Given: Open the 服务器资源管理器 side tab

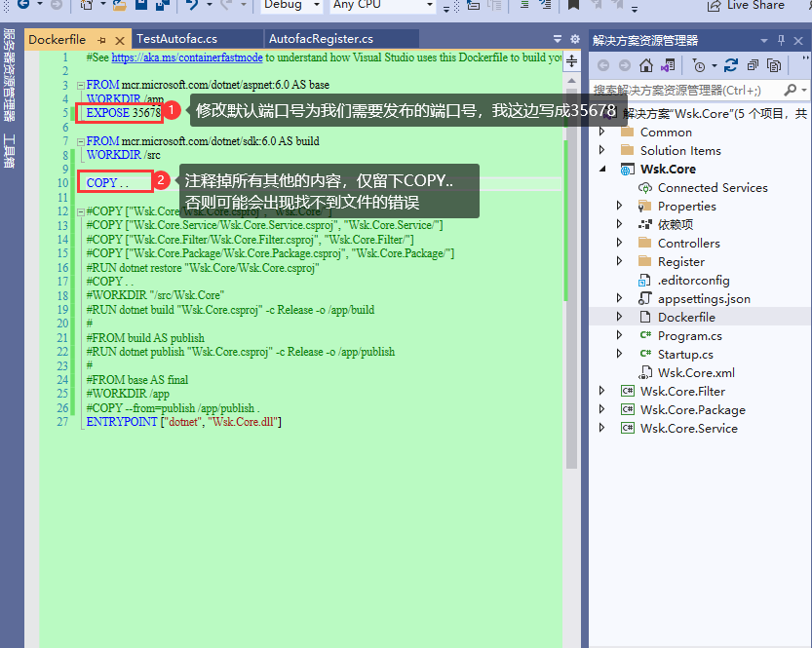Looking at the screenshot, I should 10,75.
